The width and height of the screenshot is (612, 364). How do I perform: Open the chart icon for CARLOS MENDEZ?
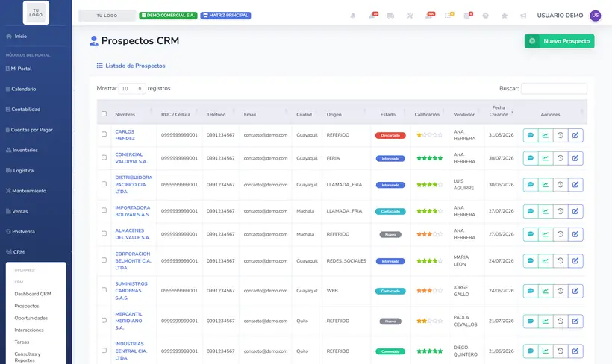(546, 135)
